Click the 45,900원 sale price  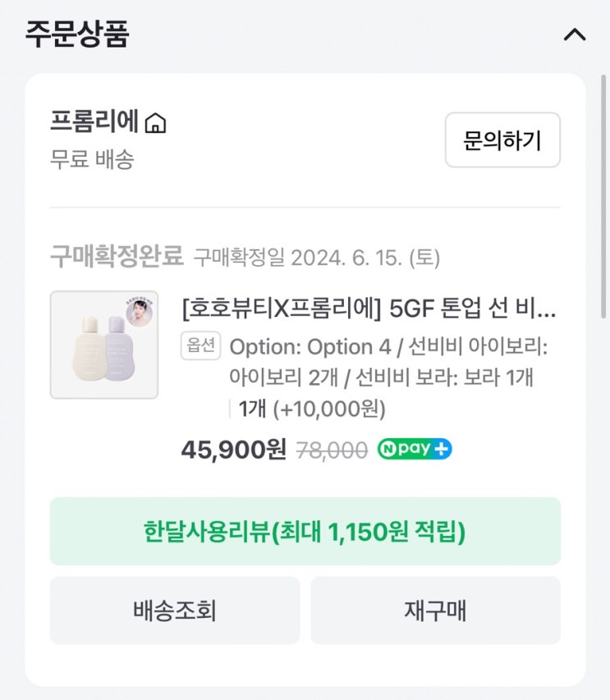[233, 450]
